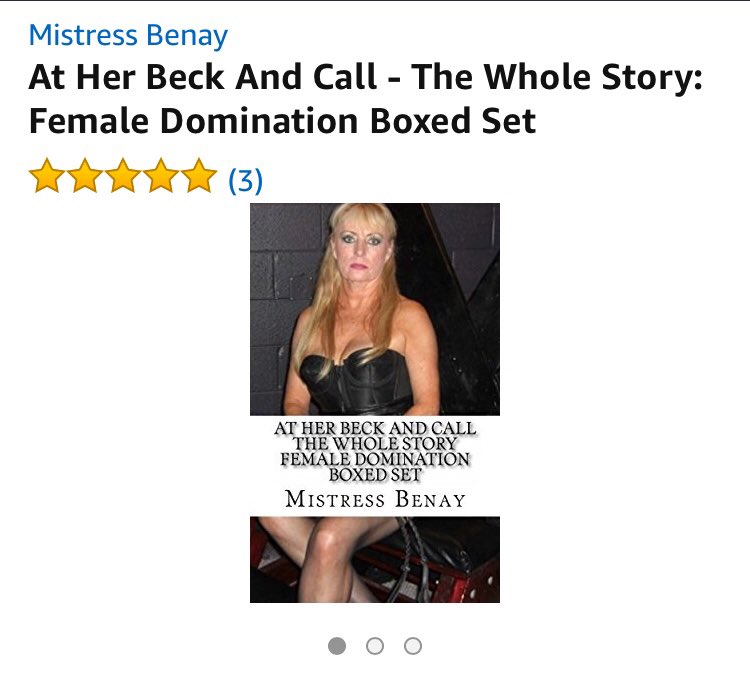Click the third gold rating star
The height and width of the screenshot is (675, 750).
(x=123, y=176)
